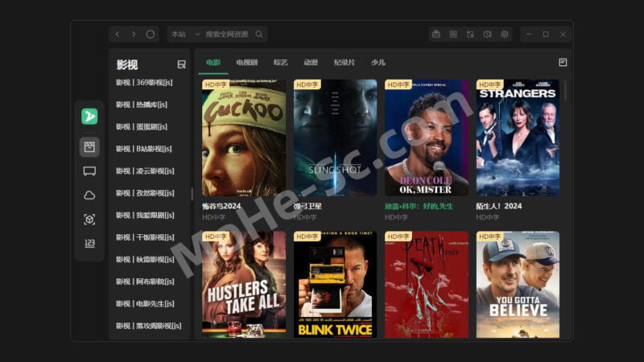Switch to the 动漫 tab

pos(311,63)
